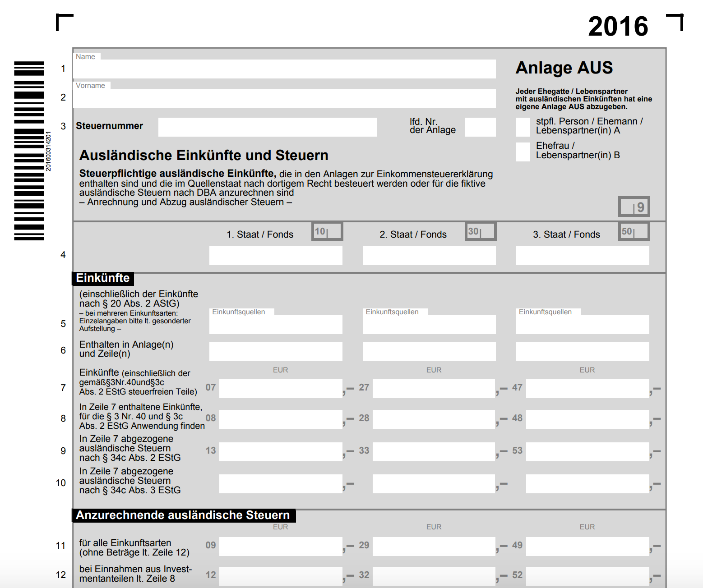The height and width of the screenshot is (588, 703).
Task: Click middle 'Enthalten in Anlage(n)' field
Action: (429, 351)
